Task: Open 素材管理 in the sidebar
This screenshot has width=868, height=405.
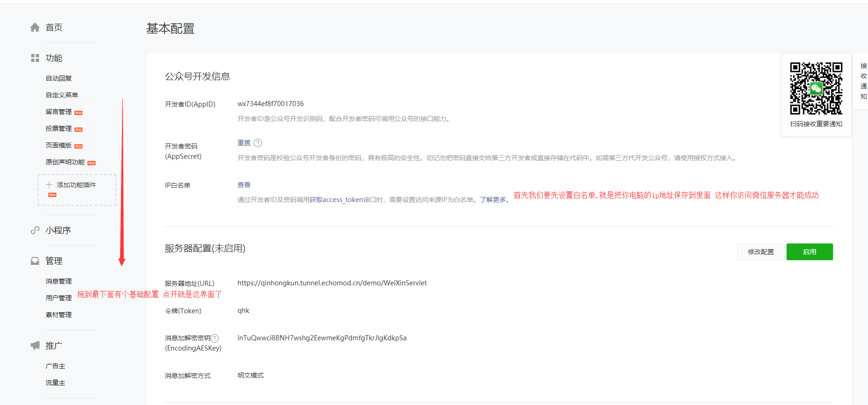Action: 59,315
